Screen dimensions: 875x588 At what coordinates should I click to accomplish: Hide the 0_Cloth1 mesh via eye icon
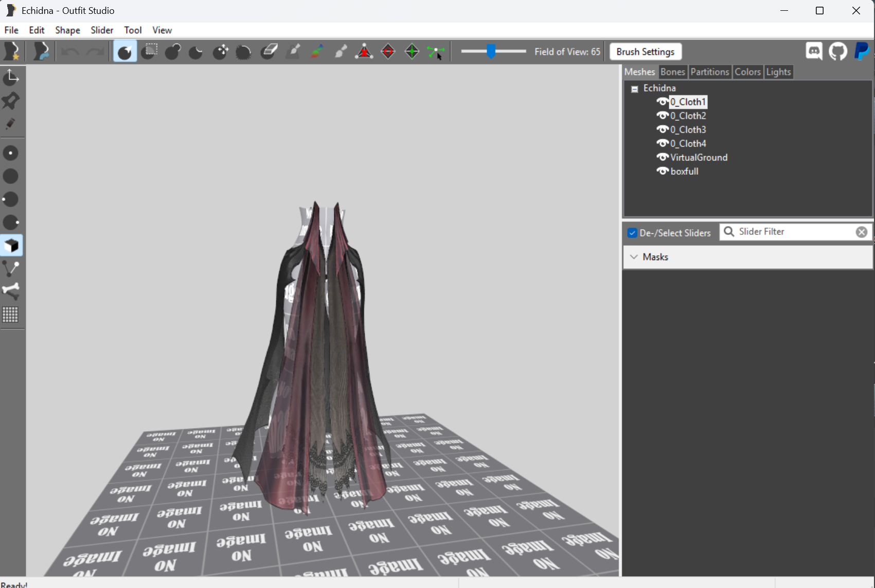pyautogui.click(x=663, y=102)
